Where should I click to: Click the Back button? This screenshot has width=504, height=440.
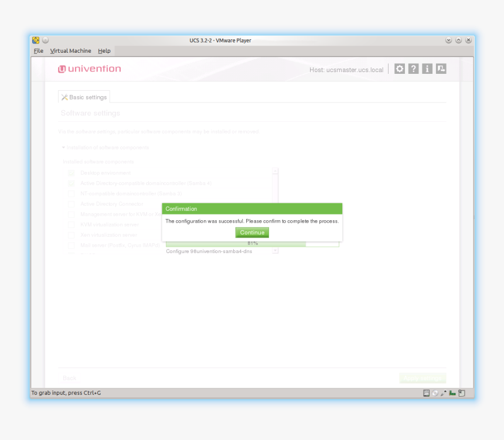tap(69, 378)
